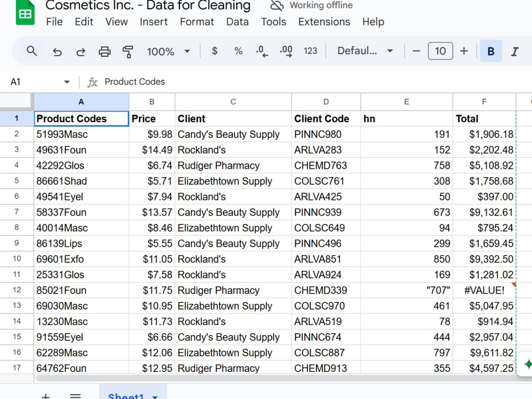Click the document title Cosmetics Inc.

pyautogui.click(x=148, y=5)
